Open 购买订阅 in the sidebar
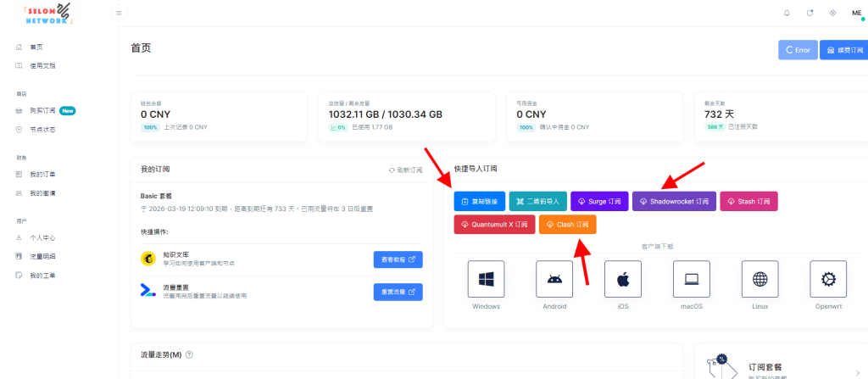868x379 pixels. click(x=42, y=111)
